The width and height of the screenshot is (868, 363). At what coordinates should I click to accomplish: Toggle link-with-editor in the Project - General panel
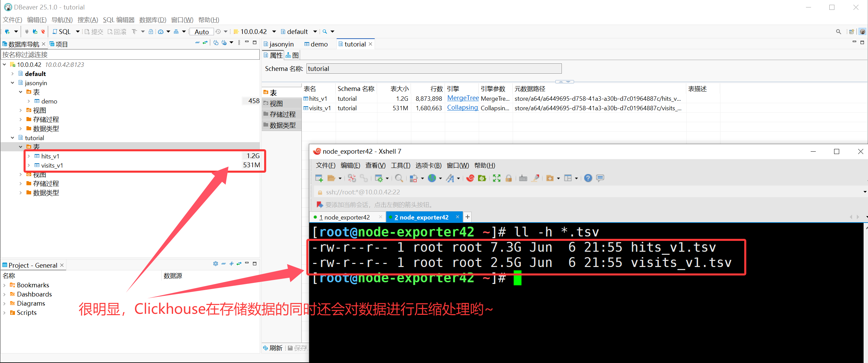[239, 264]
